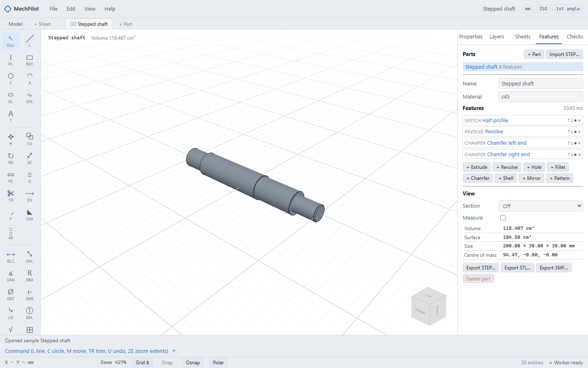Pick the Ordinate dimension tool (DOR)
Screen dimensions: 588x368
pyautogui.click(x=30, y=294)
